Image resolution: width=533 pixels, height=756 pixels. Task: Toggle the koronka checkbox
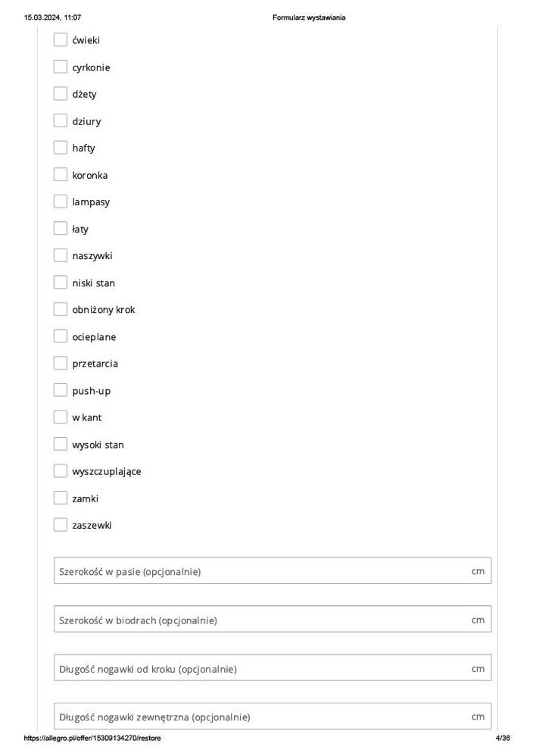click(61, 175)
